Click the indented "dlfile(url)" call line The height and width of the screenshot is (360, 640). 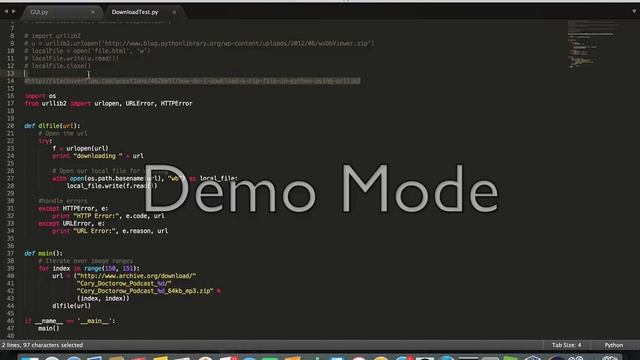[71, 306]
